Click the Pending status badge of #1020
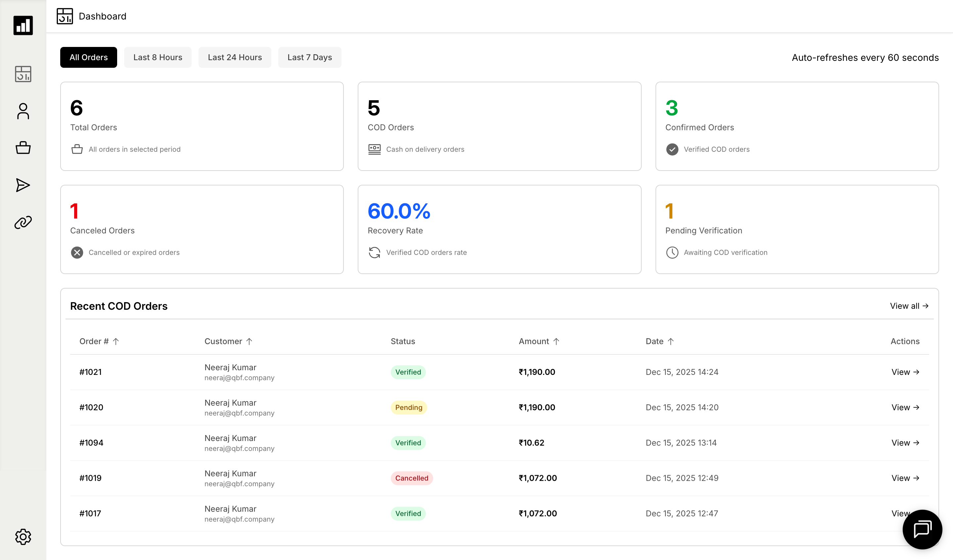This screenshot has width=953, height=560. coord(408,407)
